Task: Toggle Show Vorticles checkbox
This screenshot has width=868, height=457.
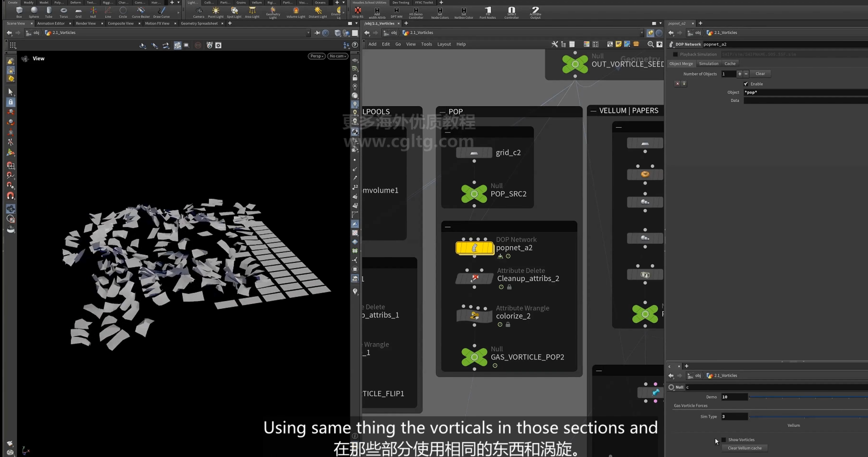Action: click(x=723, y=439)
